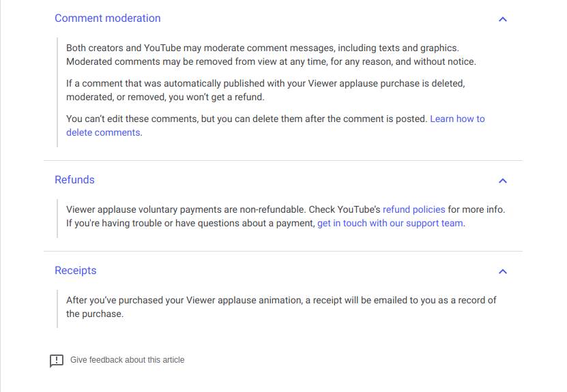
Task: Click the quote bar beside Receipts text
Action: point(58,307)
